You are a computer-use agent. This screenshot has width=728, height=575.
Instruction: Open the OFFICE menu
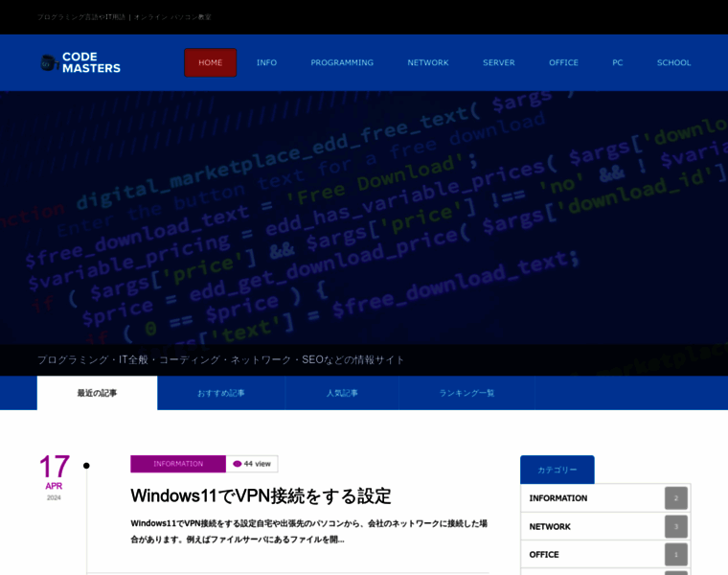click(x=563, y=62)
